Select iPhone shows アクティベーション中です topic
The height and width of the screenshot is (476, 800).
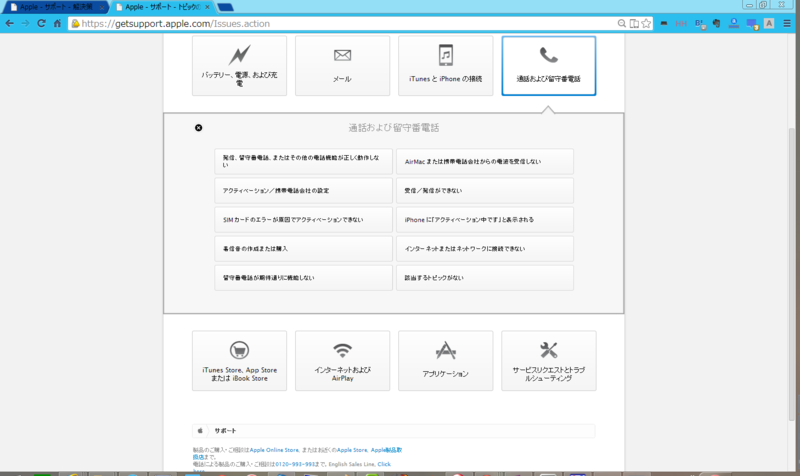(x=485, y=219)
